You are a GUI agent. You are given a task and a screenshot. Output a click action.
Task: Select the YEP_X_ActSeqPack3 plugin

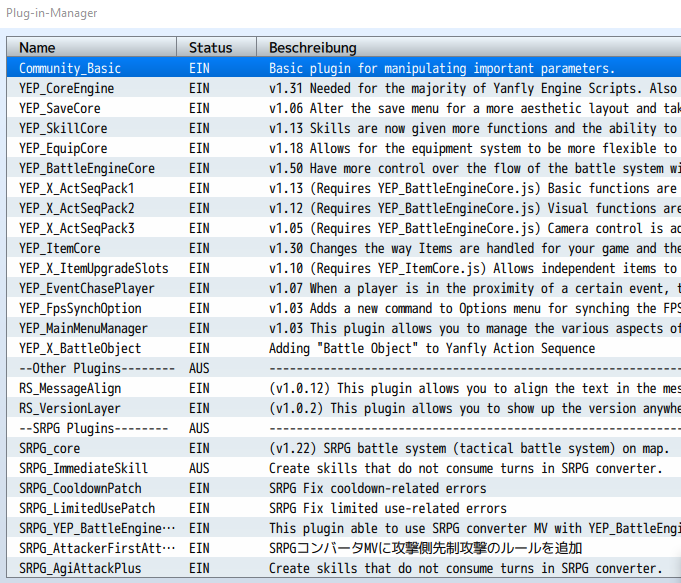point(344,228)
